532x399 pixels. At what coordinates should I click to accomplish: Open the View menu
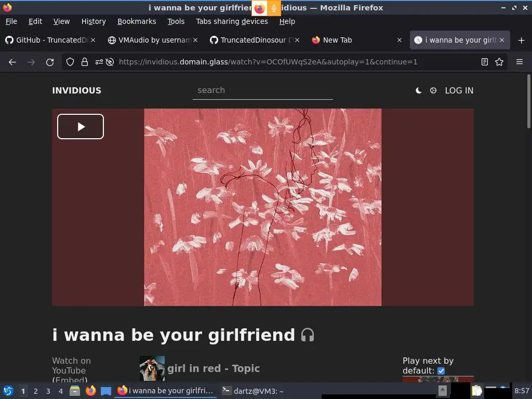pos(61,21)
